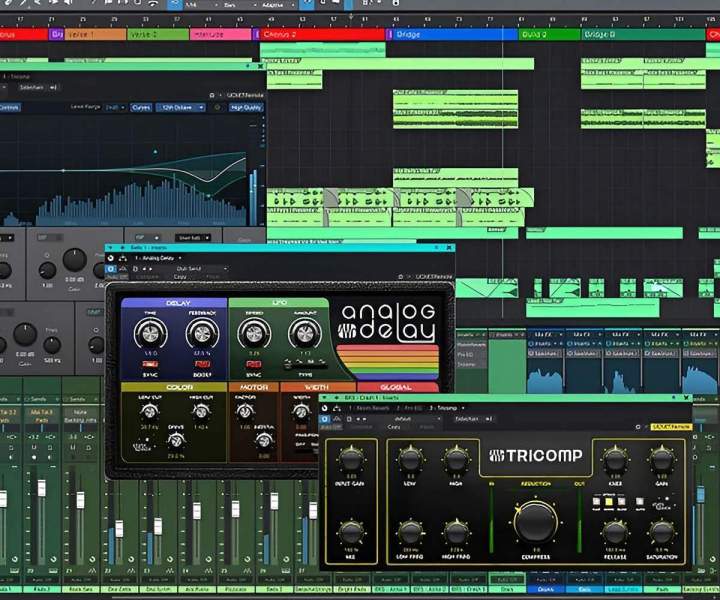Viewport: 720px width, 600px height.
Task: Click the Analog Delay Drive knob
Action: point(175,441)
